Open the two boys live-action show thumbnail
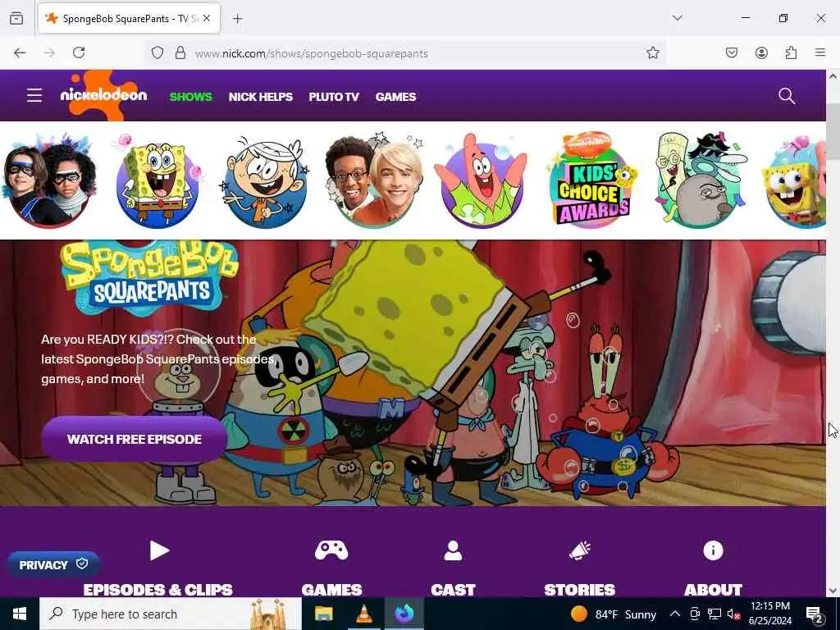Viewport: 840px width, 630px height. pos(373,180)
